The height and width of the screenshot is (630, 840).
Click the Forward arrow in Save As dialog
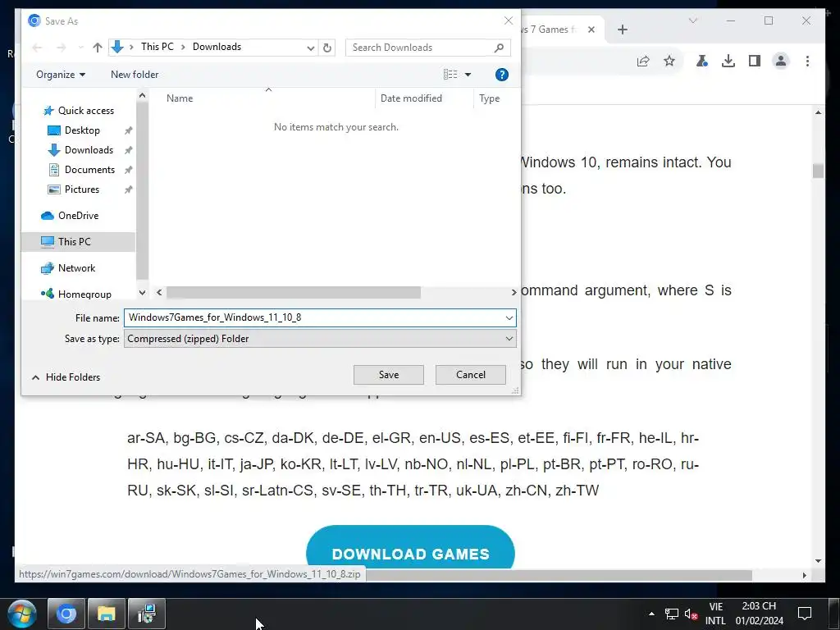click(61, 48)
